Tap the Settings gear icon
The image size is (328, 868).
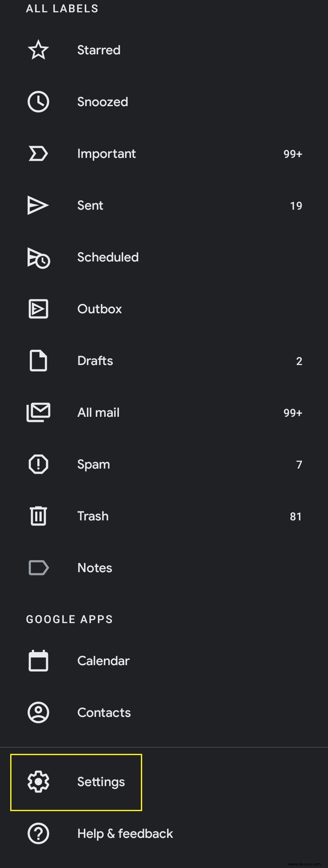38,782
